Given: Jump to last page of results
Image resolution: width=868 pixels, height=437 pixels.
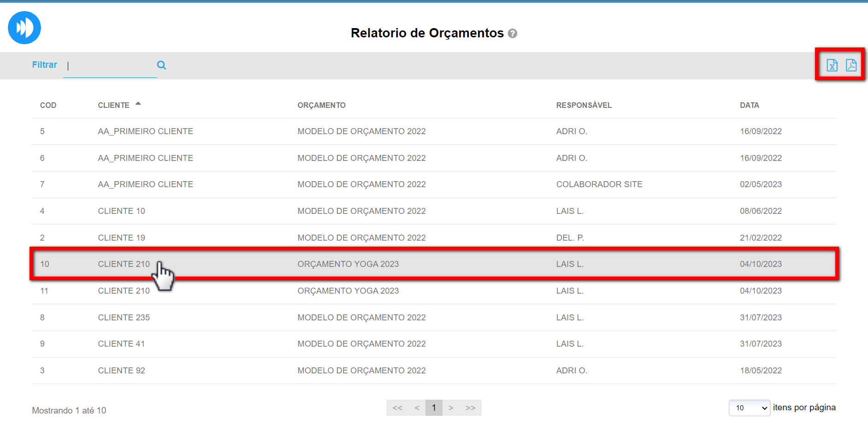Looking at the screenshot, I should [x=470, y=408].
